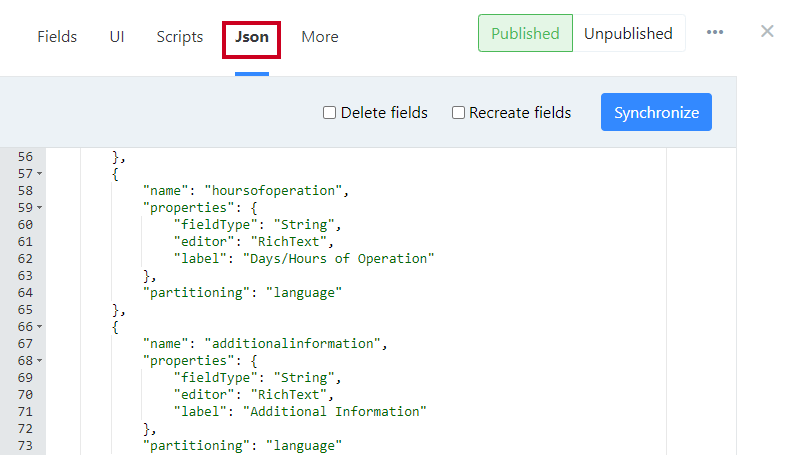790x455 pixels.
Task: Set schema status to Published
Action: [x=525, y=33]
